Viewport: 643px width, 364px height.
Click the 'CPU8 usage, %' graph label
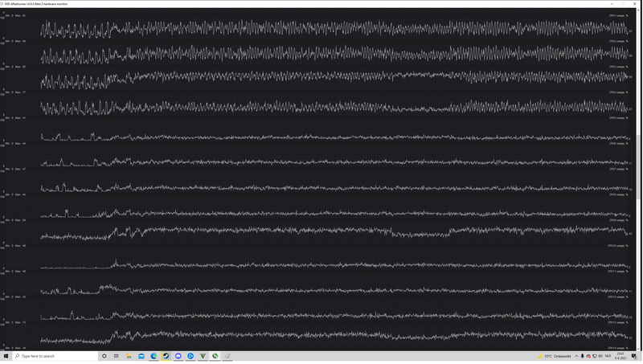618,194
